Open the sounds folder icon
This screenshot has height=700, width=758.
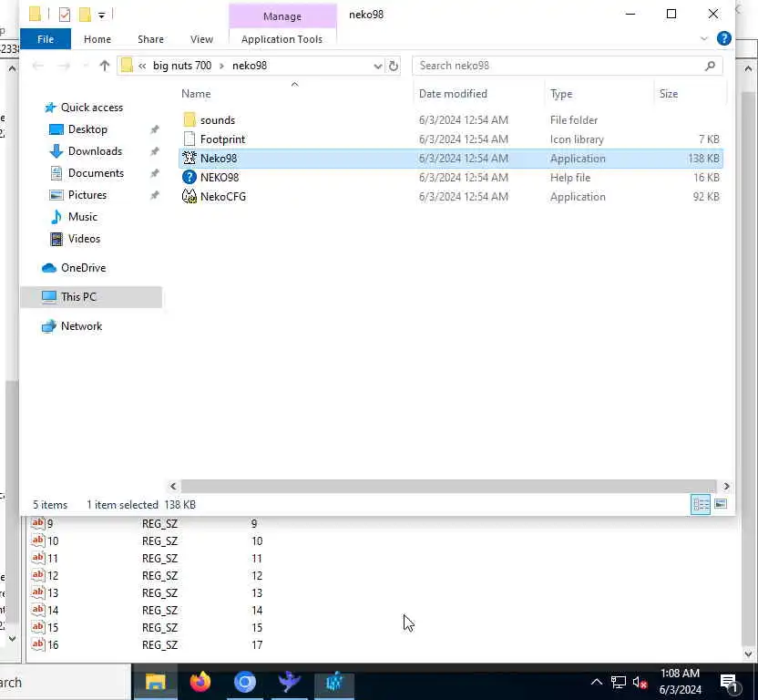pos(189,120)
